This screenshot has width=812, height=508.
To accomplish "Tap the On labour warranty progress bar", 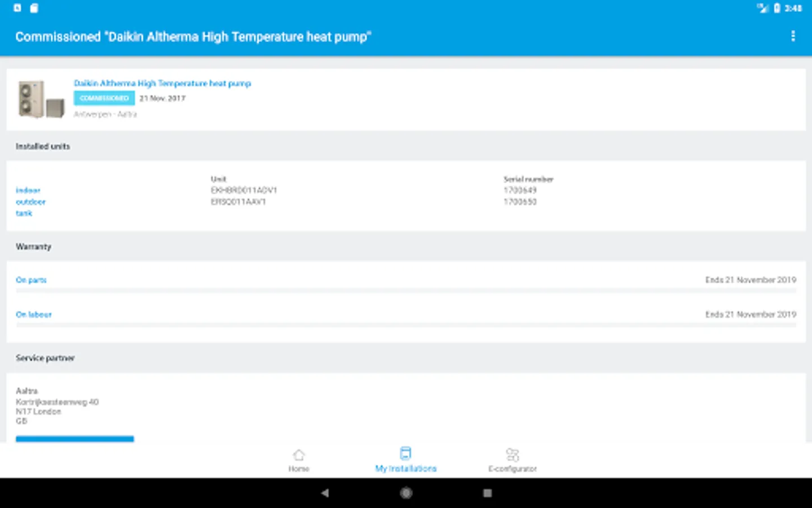I will [406, 326].
